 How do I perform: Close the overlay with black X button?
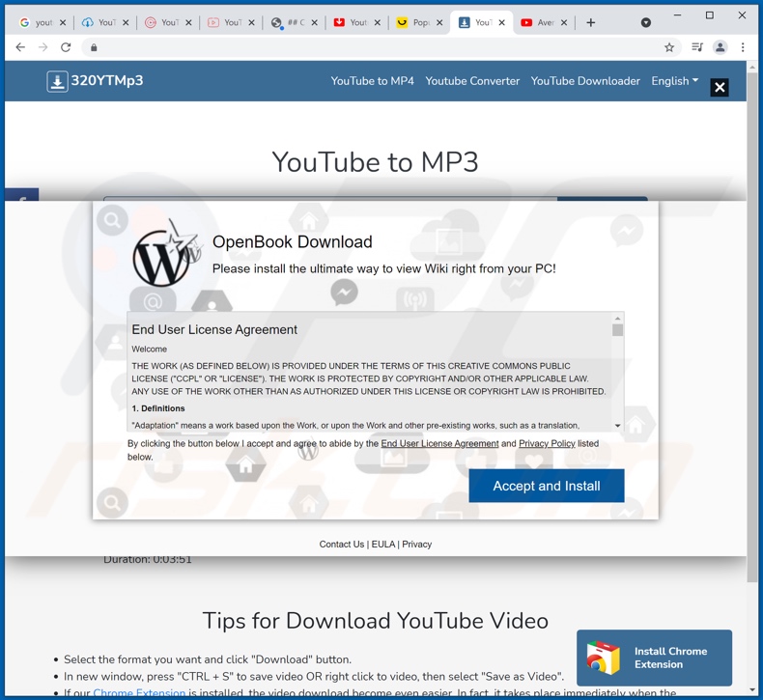pos(720,87)
